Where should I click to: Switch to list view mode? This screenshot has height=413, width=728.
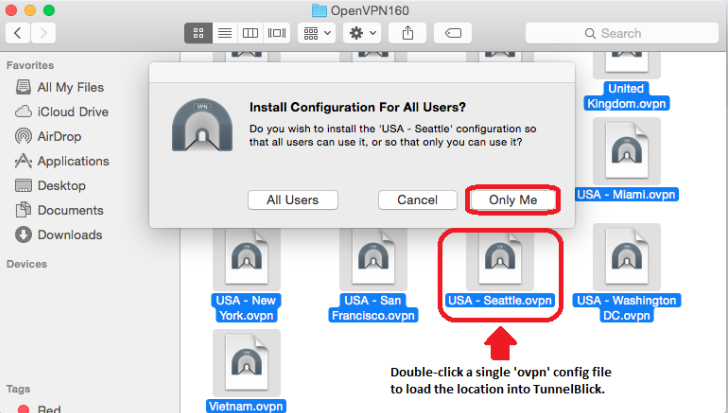coord(224,33)
